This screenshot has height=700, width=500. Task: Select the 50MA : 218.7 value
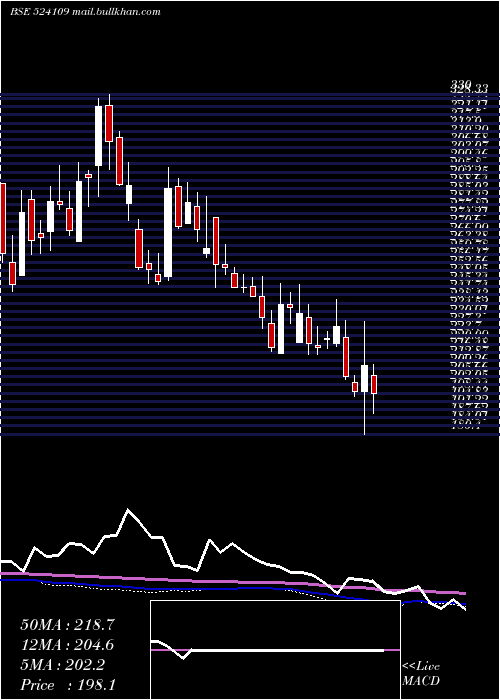coord(67,625)
